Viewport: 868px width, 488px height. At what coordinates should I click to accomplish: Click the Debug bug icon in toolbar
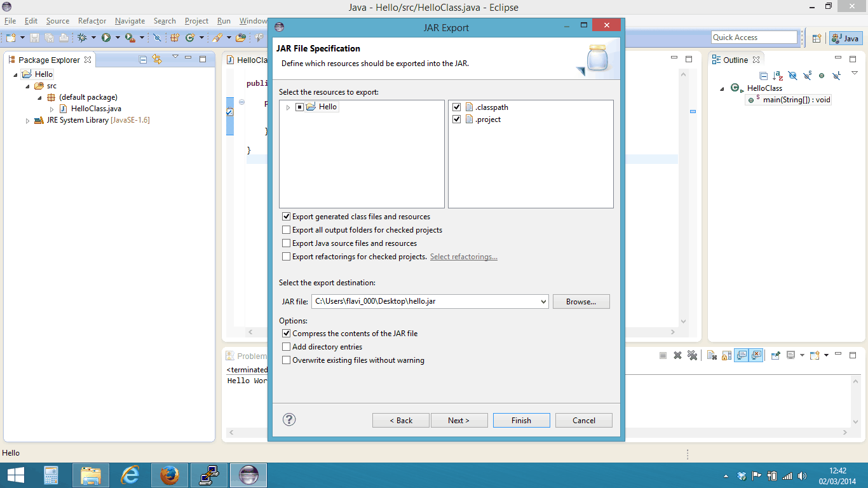tap(82, 38)
